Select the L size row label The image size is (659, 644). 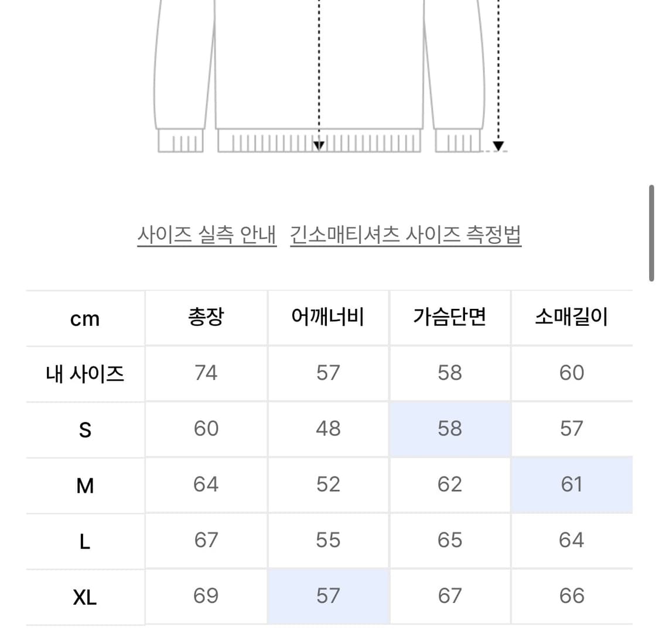[85, 540]
